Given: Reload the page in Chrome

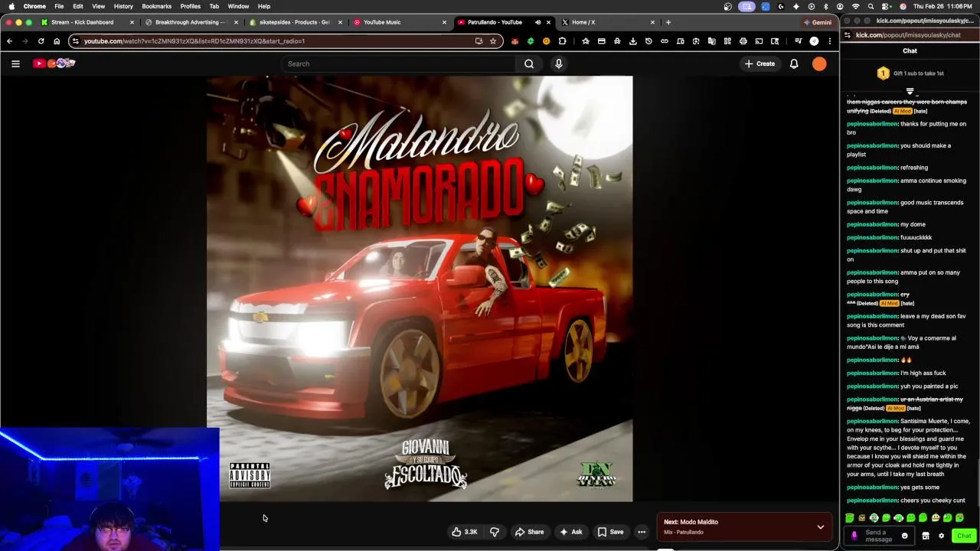Looking at the screenshot, I should coord(41,41).
